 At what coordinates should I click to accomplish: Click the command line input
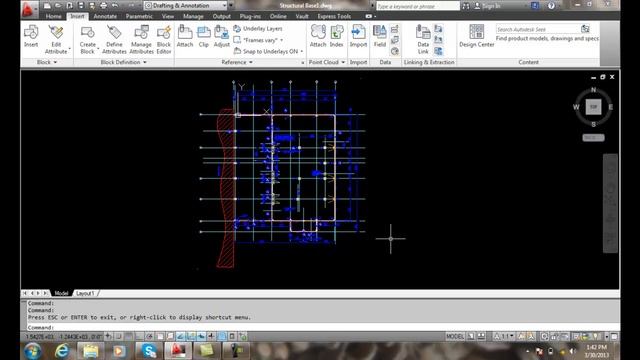322,327
